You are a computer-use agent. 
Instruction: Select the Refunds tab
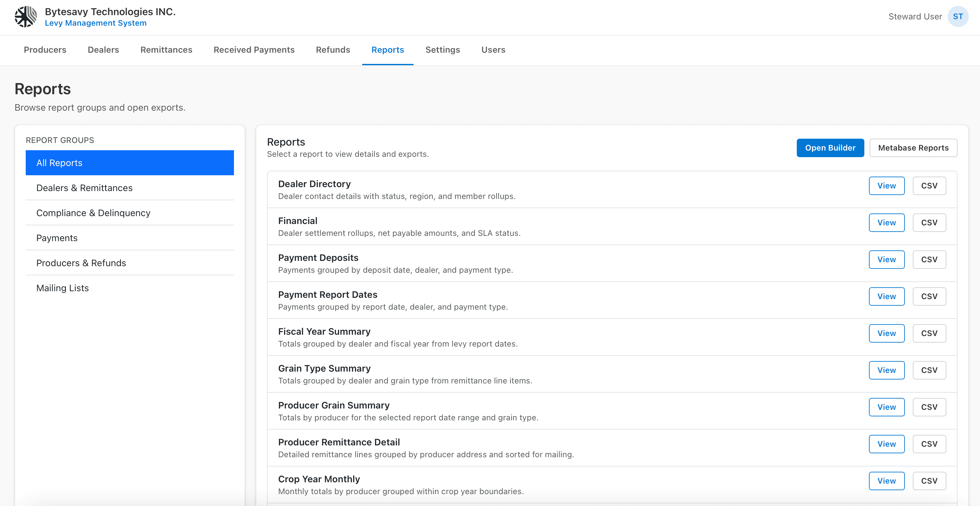pos(333,50)
